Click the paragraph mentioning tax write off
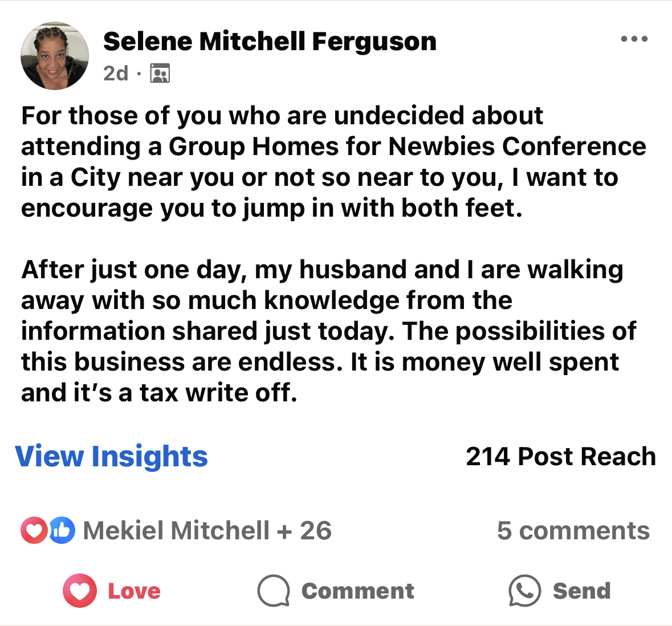Screen dimensions: 672x626 328,331
